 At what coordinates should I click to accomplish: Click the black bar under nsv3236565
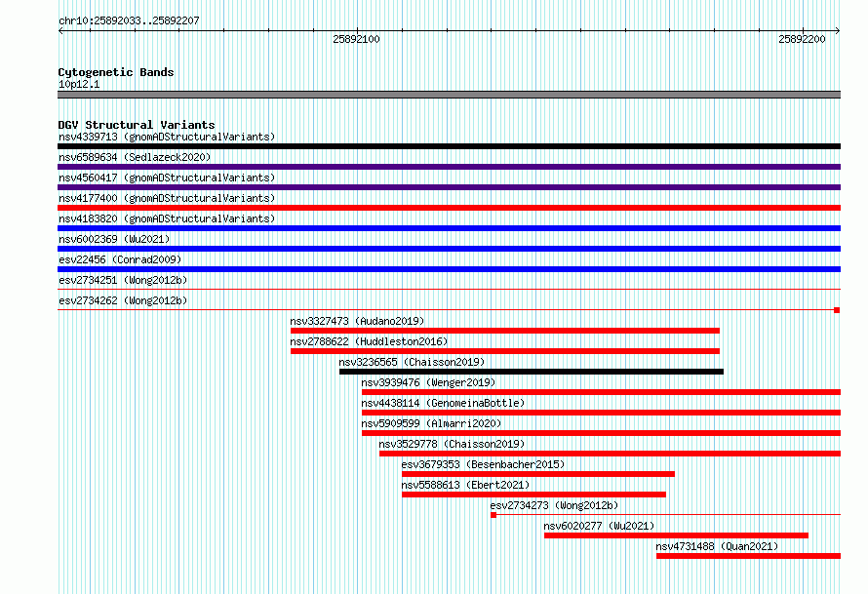pos(532,372)
